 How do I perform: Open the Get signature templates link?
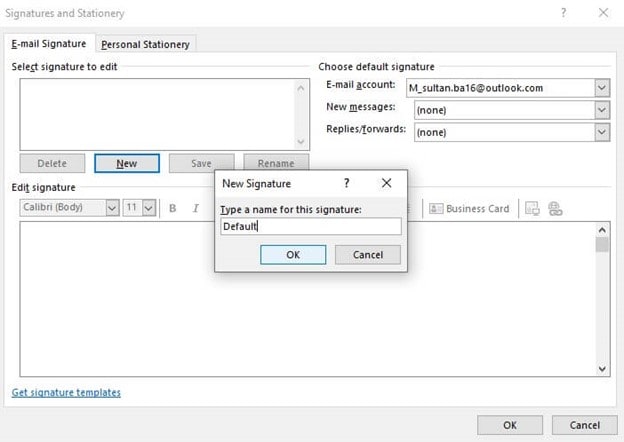pyautogui.click(x=66, y=392)
